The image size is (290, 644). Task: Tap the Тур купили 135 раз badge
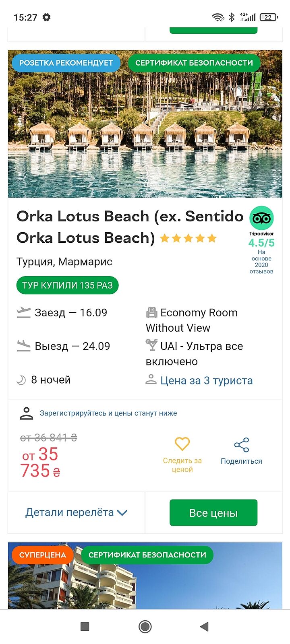[x=67, y=285]
